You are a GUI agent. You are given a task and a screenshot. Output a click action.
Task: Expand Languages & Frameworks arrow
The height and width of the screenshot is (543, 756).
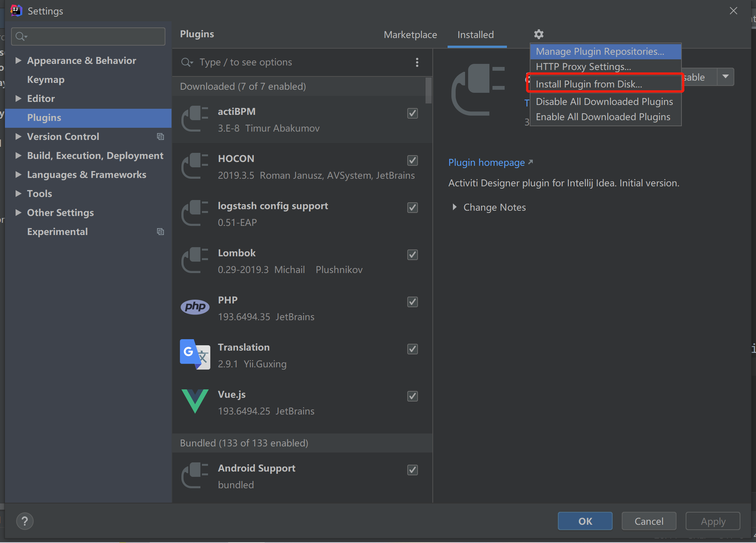click(x=18, y=175)
